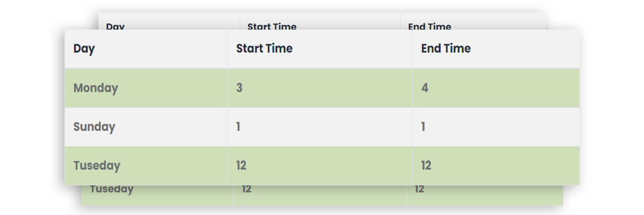The image size is (644, 215).
Task: Click background bottom row's Start Time 12
Action: (246, 190)
